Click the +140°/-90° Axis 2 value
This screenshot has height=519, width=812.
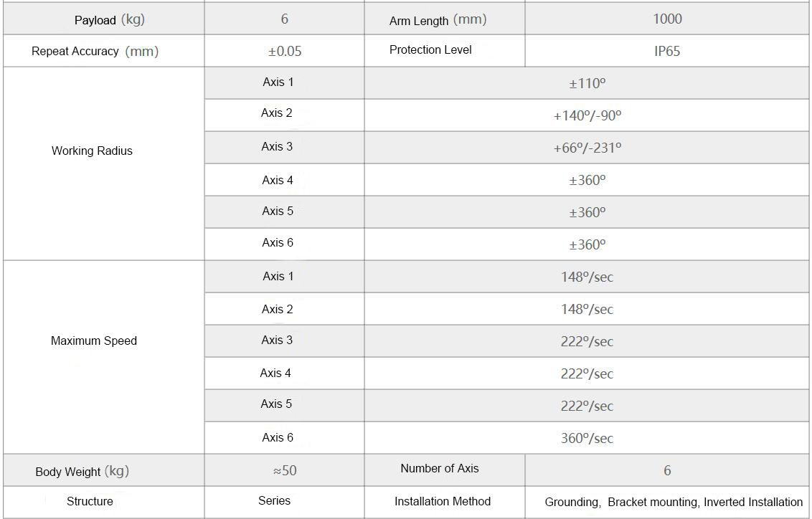(x=587, y=115)
